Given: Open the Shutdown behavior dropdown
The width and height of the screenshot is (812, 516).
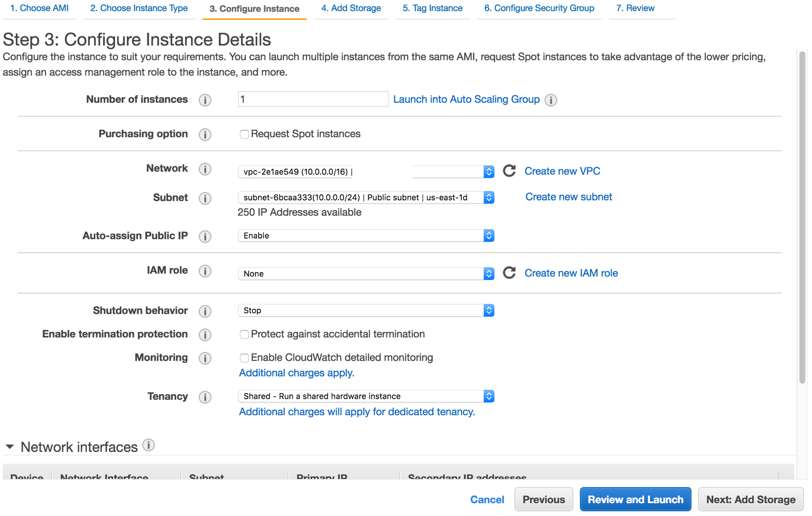Looking at the screenshot, I should click(x=366, y=310).
